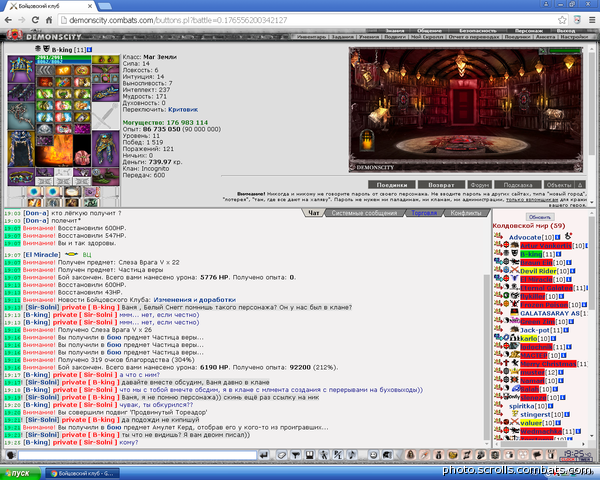The width and height of the screenshot is (600, 480).
Task: Click the save floppy disk icon
Action: (309, 455)
